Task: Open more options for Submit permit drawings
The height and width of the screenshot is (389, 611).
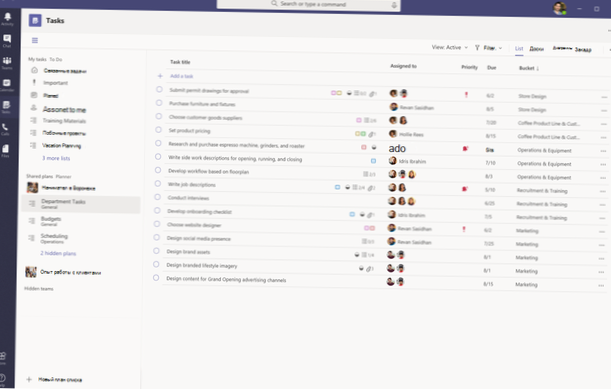Action: click(x=604, y=97)
